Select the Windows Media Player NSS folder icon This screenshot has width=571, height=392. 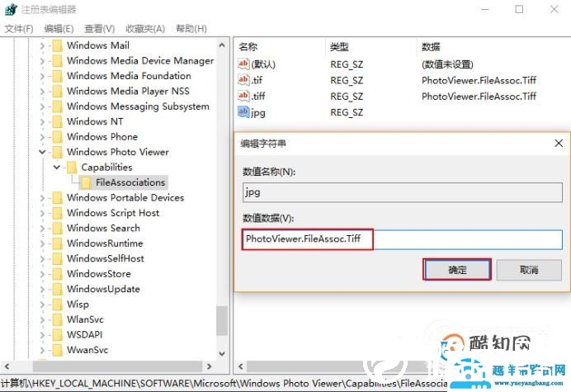(57, 92)
